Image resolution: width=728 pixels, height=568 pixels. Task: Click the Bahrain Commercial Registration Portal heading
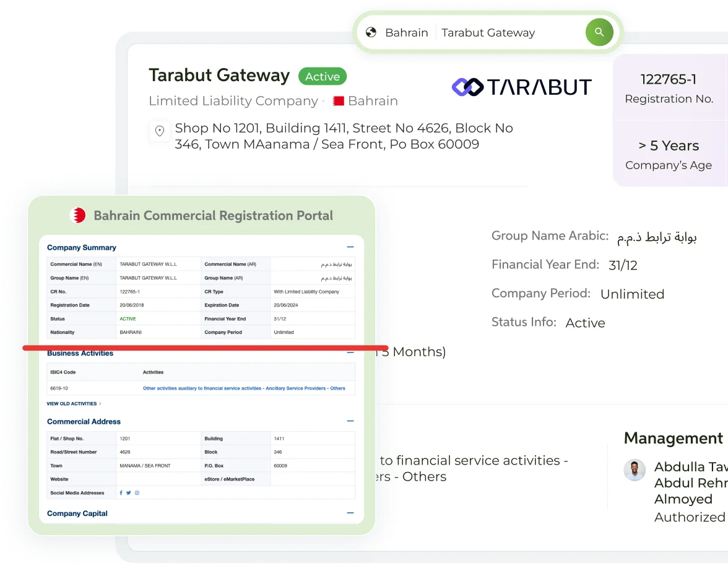click(x=213, y=216)
